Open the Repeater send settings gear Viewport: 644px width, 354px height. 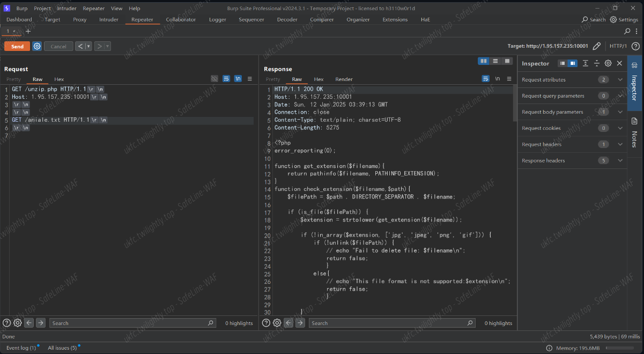[x=37, y=46]
